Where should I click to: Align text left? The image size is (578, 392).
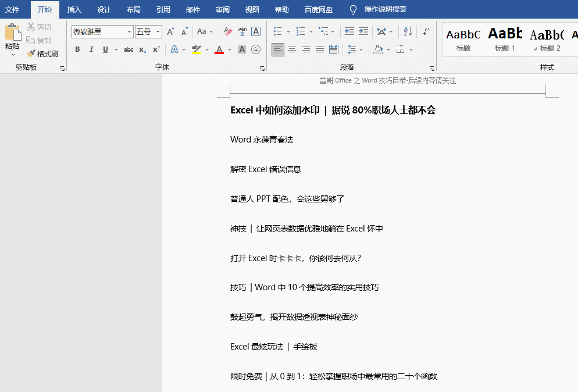pyautogui.click(x=278, y=49)
